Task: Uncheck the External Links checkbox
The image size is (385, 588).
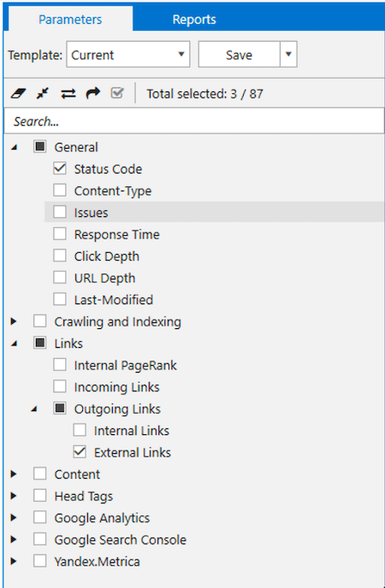Action: point(80,452)
